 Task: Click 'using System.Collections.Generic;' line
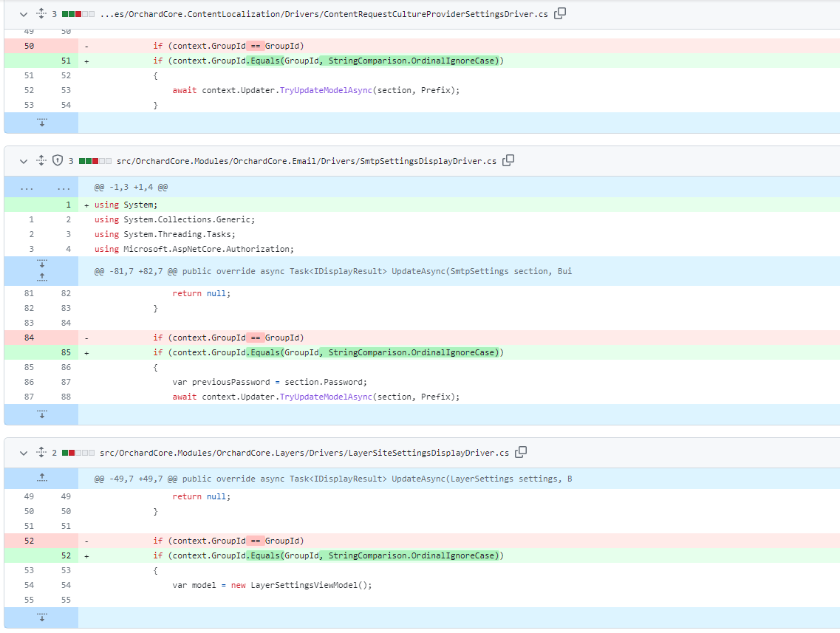174,219
